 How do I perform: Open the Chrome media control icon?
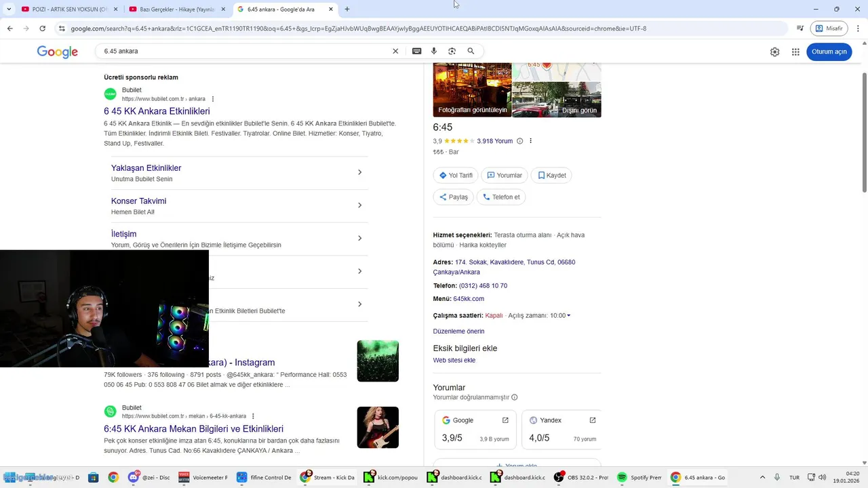800,28
